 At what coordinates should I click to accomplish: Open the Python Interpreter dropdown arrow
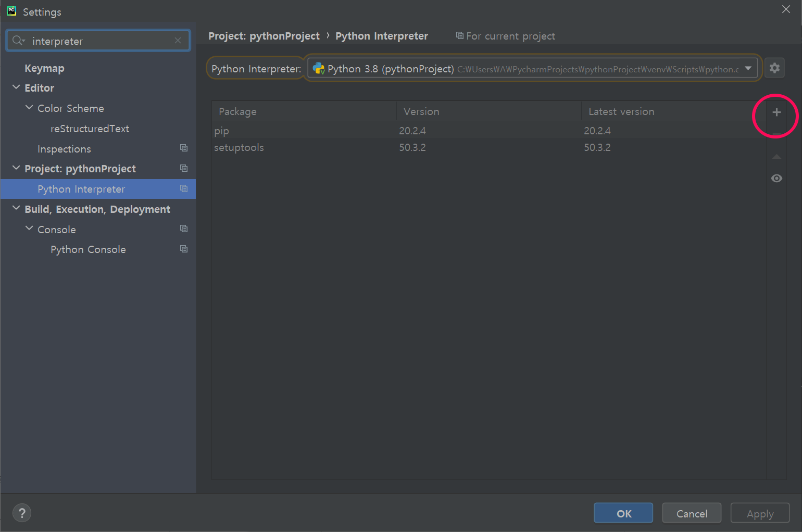coord(748,68)
